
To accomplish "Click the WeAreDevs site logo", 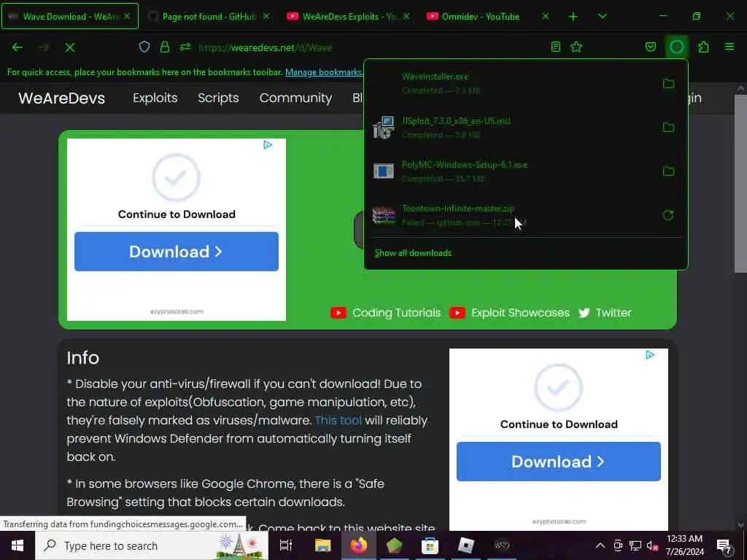I will tap(61, 98).
